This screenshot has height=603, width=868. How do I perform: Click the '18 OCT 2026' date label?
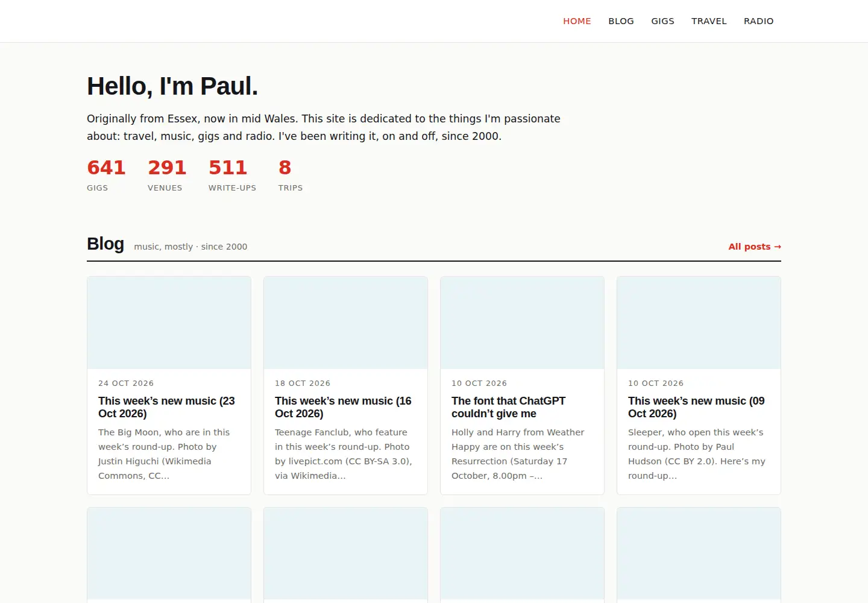pyautogui.click(x=303, y=383)
